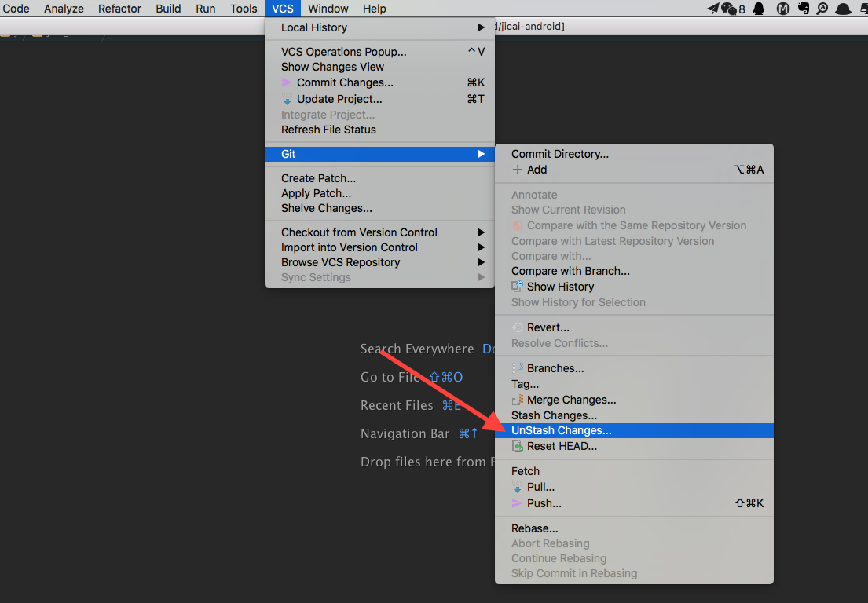Expand the Import into Version Control submenu
This screenshot has height=603, width=868.
(x=379, y=247)
